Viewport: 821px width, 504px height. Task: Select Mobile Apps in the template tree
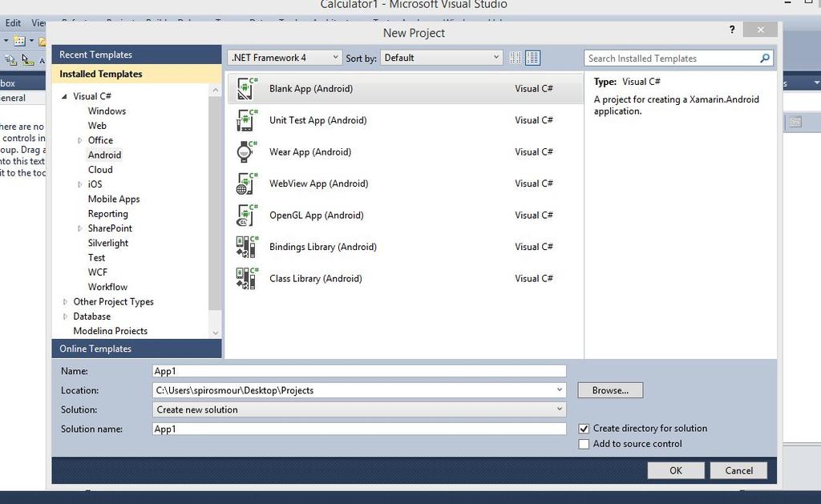coord(114,199)
